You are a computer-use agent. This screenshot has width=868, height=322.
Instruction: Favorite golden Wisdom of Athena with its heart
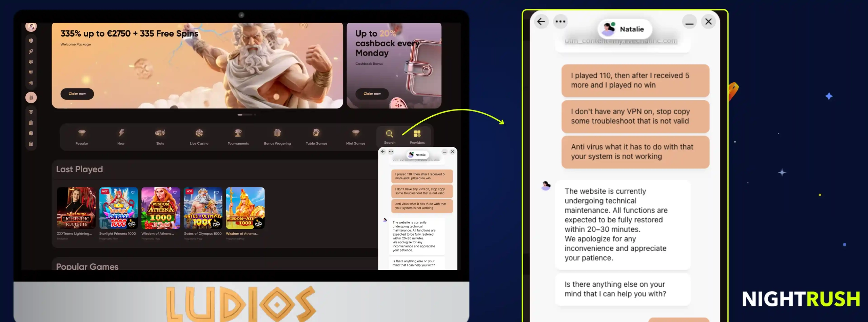259,192
